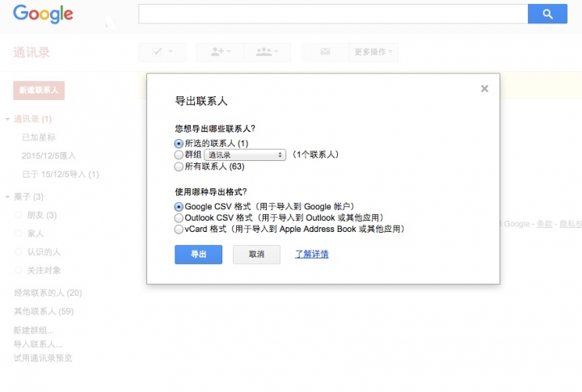
Task: Open 经常联系的人 (20) list
Action: [x=48, y=293]
